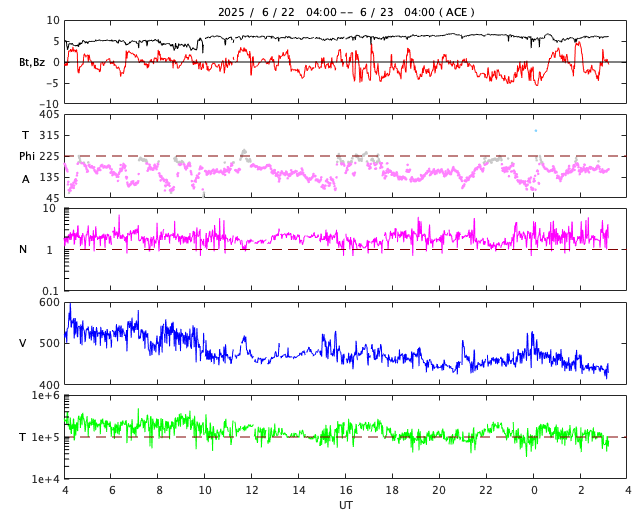Click the '1e+6' temperature axis value
The width and height of the screenshot is (640, 512).
46,395
